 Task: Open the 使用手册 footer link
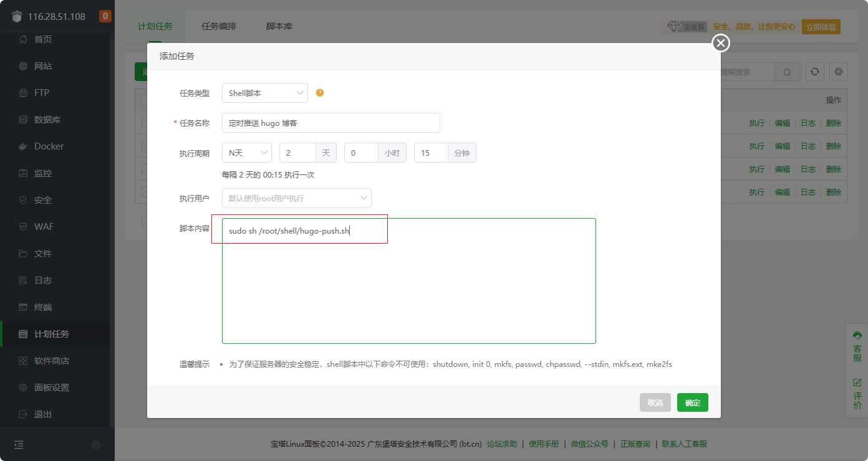[544, 444]
